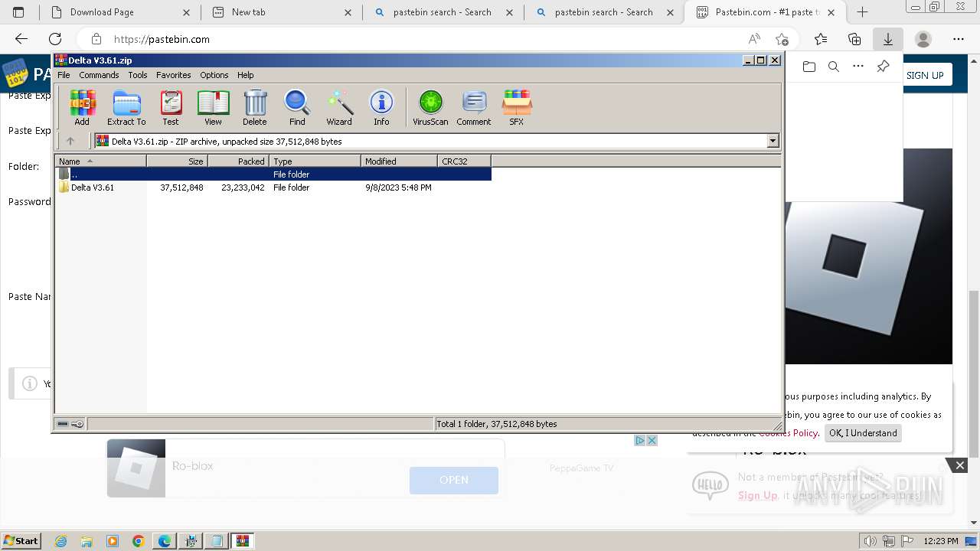Open the Edge profile icon
Screen dimensions: 980x551
923,39
